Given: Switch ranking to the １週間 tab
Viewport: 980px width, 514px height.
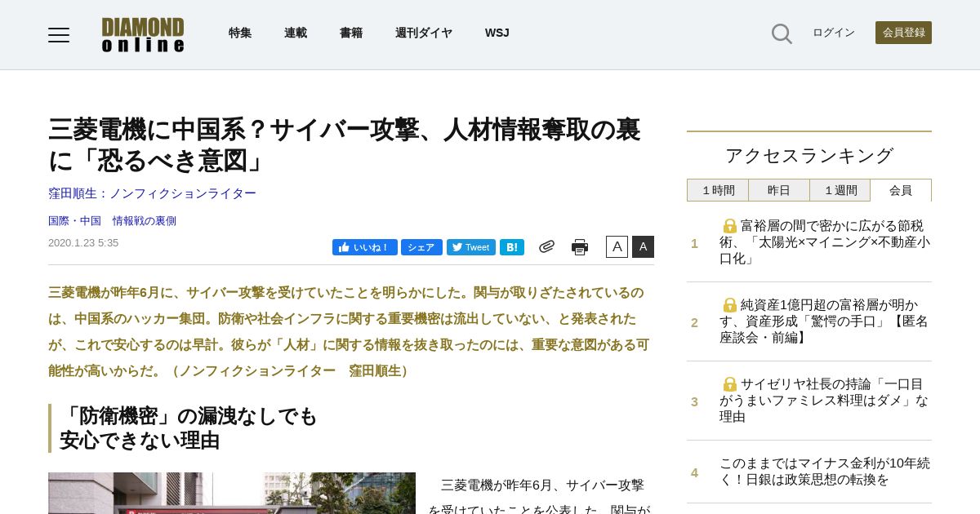Looking at the screenshot, I should point(840,190).
